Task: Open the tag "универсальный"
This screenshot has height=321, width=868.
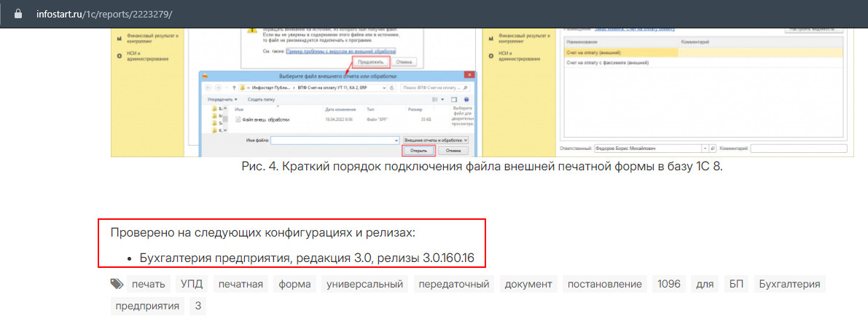Action: [365, 285]
